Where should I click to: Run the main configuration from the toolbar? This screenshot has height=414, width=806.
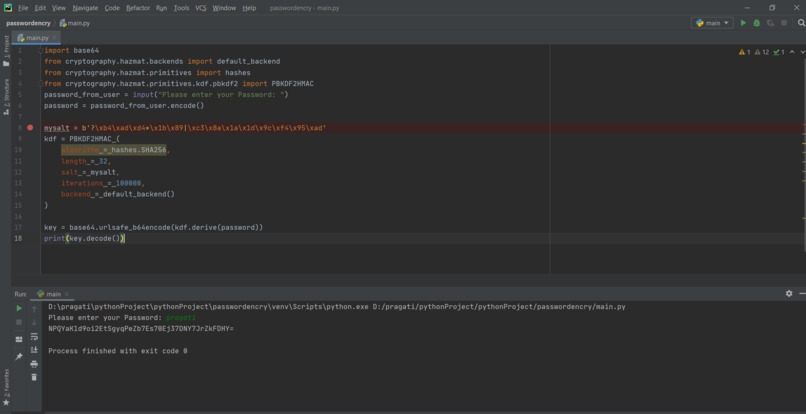(743, 23)
